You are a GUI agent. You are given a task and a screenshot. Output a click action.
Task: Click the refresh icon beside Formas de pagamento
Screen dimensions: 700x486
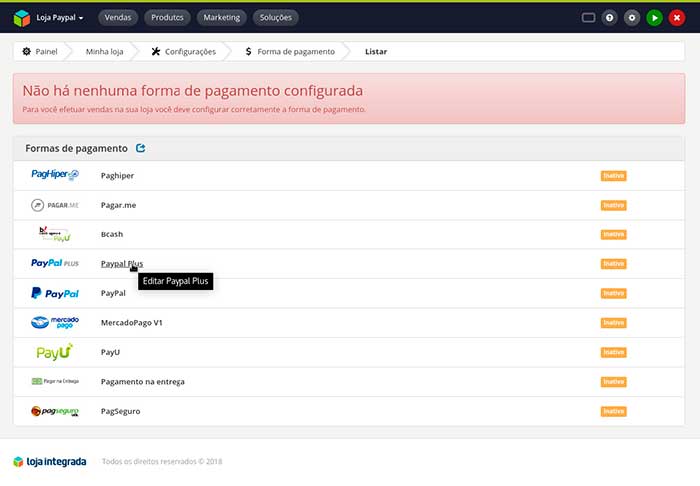140,148
